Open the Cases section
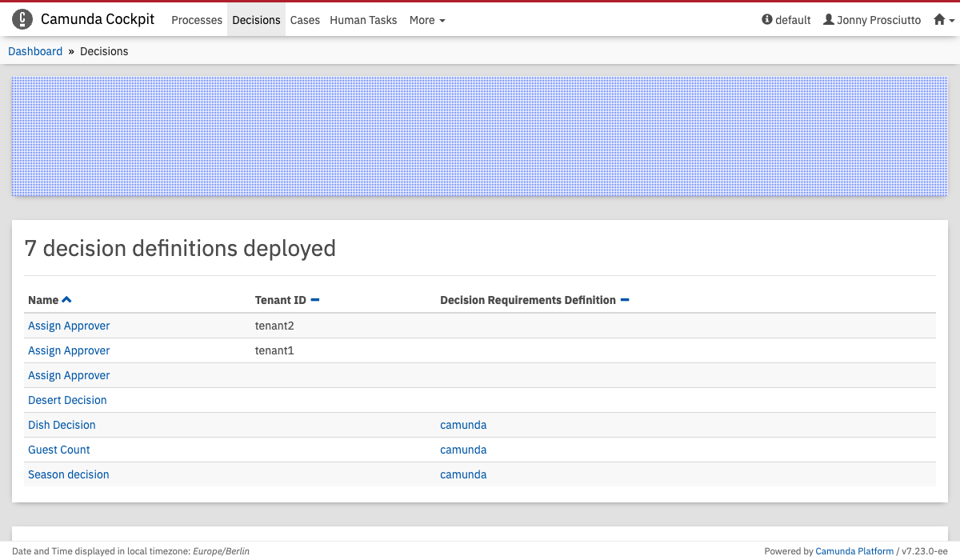This screenshot has height=560, width=960. coord(305,20)
